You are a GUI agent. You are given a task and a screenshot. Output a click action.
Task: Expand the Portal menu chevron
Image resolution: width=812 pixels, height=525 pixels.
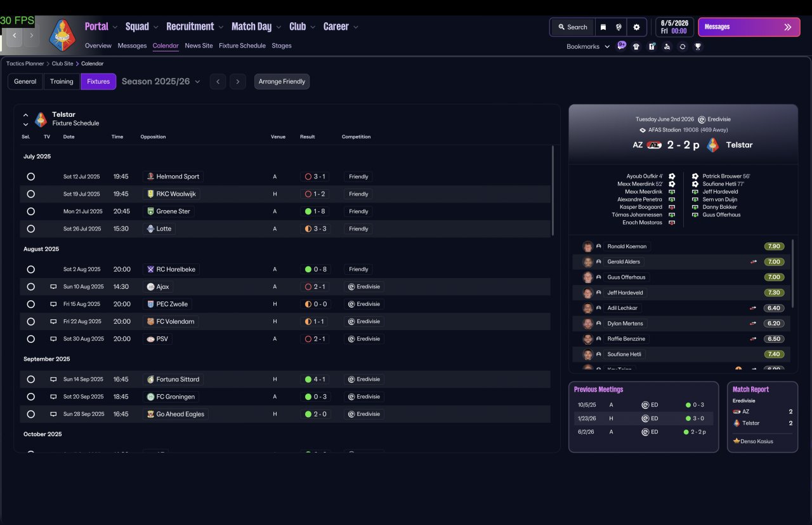[115, 27]
